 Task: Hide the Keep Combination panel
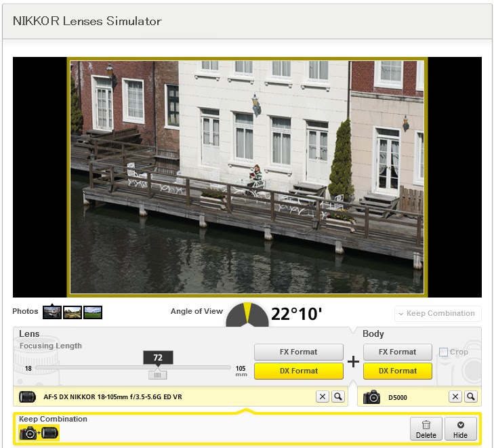[x=461, y=429]
